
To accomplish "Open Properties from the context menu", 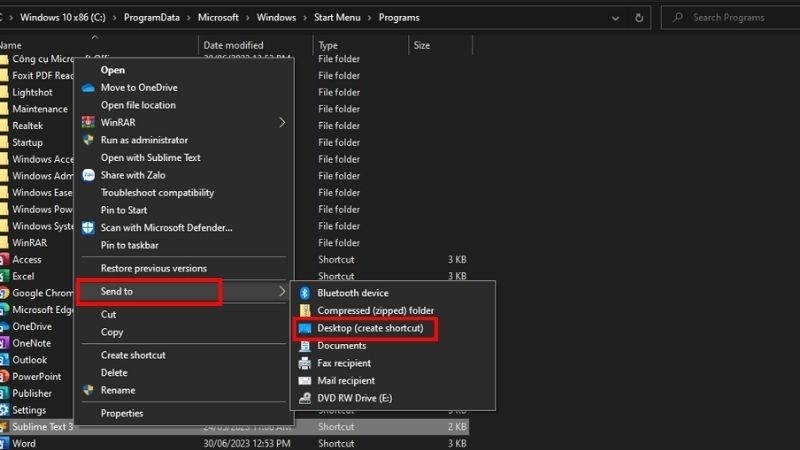I will [122, 413].
